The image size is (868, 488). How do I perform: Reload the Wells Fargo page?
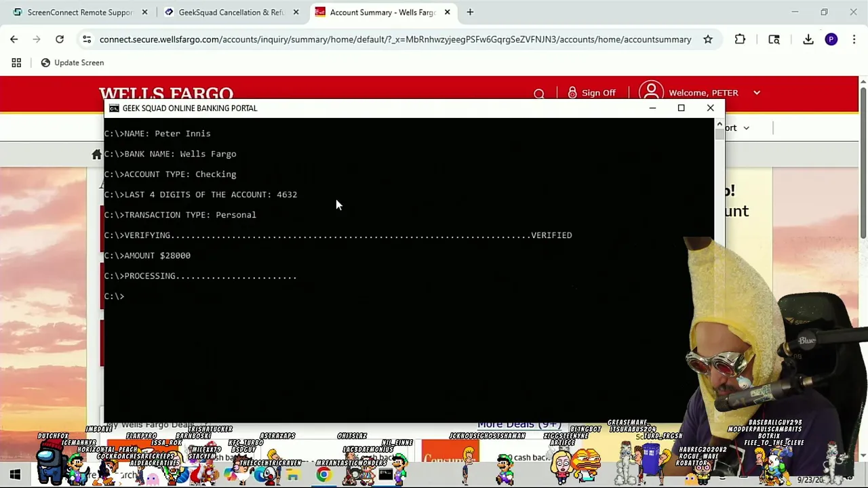(x=60, y=39)
